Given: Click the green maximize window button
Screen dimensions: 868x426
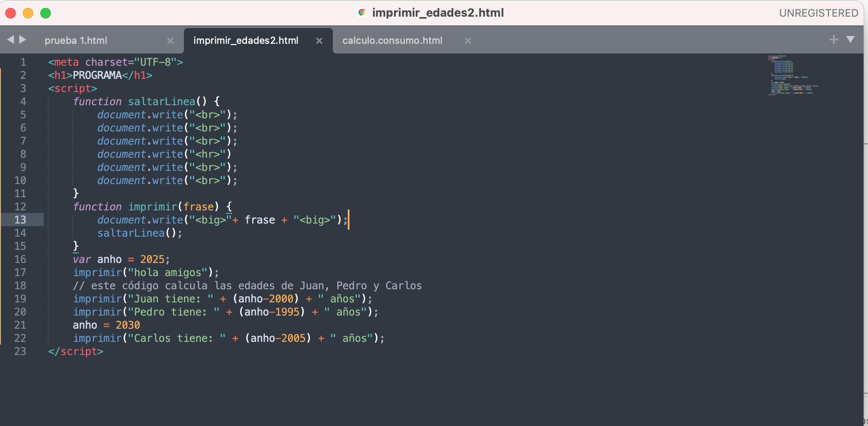Looking at the screenshot, I should tap(46, 13).
